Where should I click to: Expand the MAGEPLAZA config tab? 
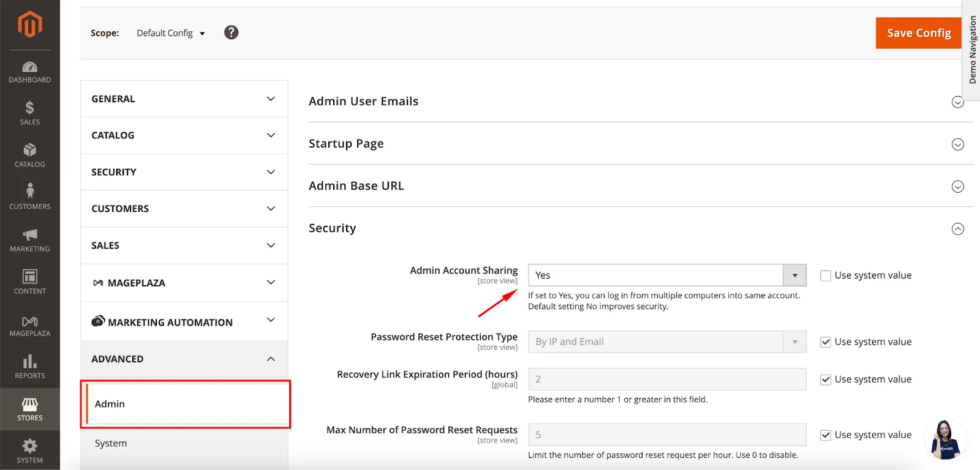point(184,283)
